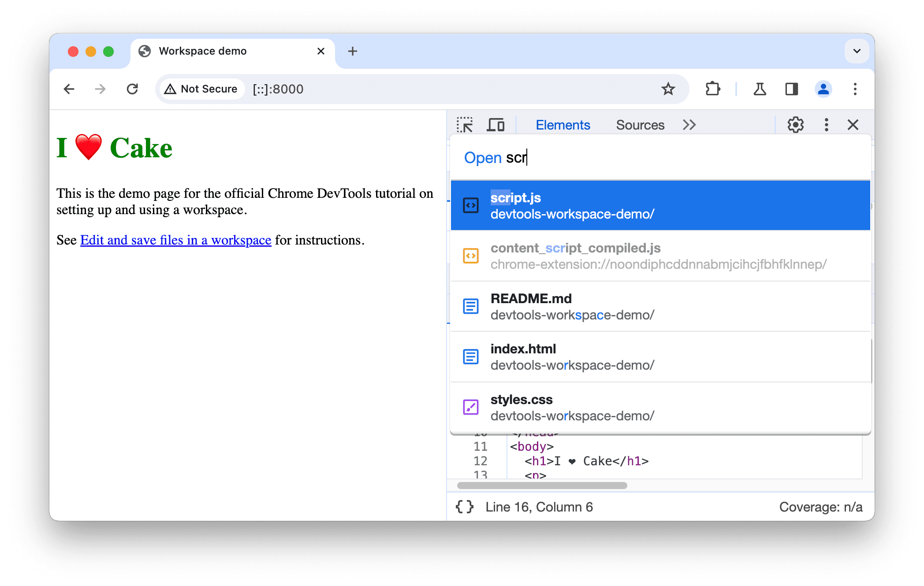The height and width of the screenshot is (586, 924).
Task: Click the Chrome Labs flask icon
Action: [x=759, y=88]
